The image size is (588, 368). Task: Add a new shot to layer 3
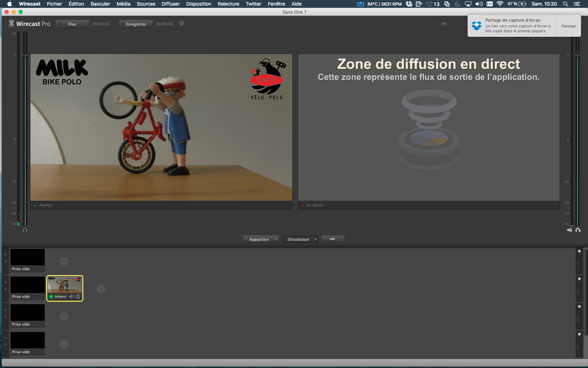[64, 316]
